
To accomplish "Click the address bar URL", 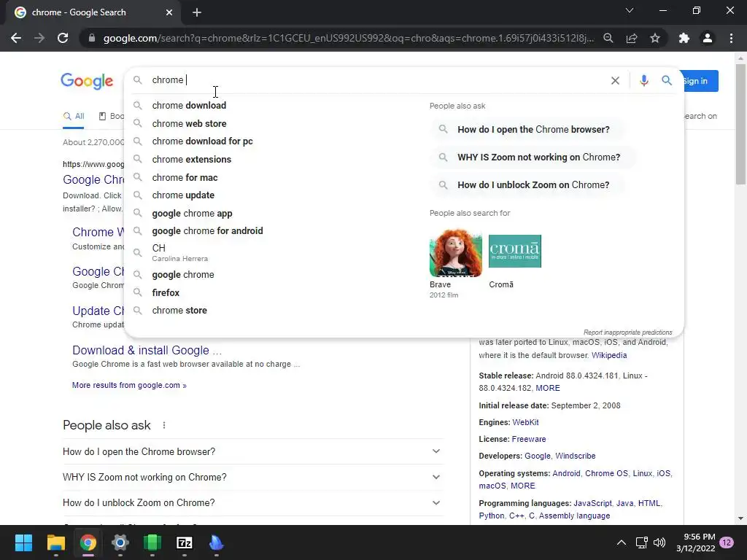I will [x=348, y=38].
